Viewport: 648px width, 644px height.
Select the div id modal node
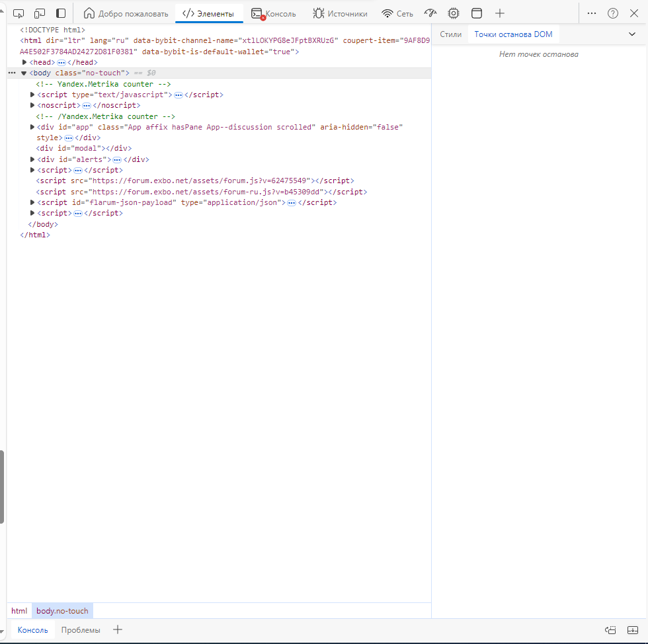pos(84,148)
